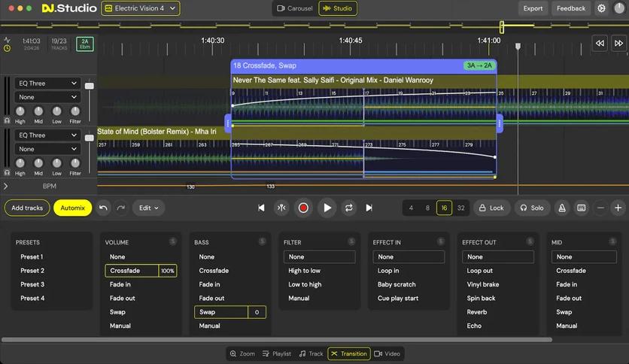629x364 pixels.
Task: Toggle the loop playback icon
Action: tap(348, 208)
